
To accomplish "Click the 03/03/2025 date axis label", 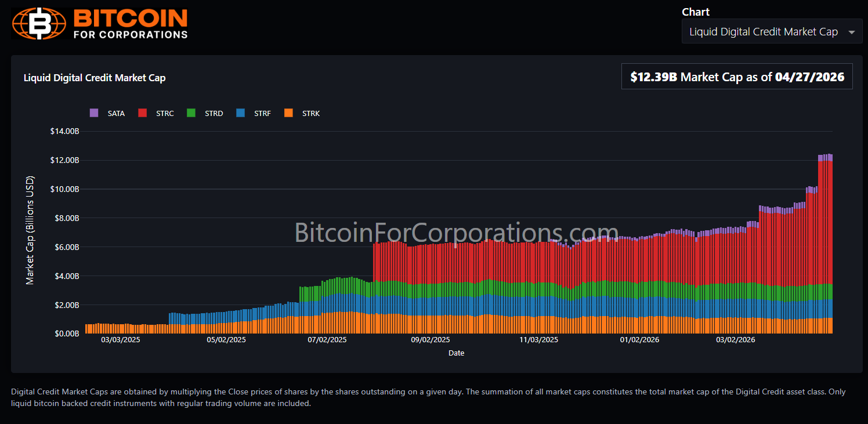I will pyautogui.click(x=121, y=340).
